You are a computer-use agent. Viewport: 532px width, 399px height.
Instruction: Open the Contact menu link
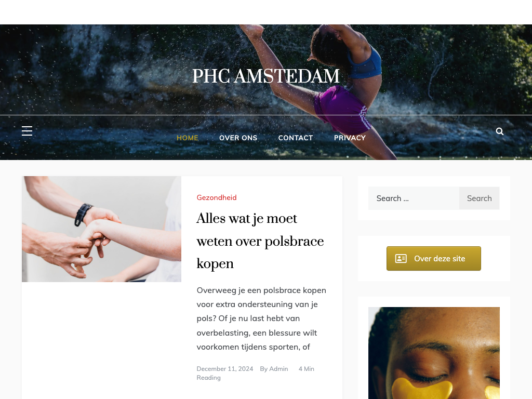pos(296,138)
